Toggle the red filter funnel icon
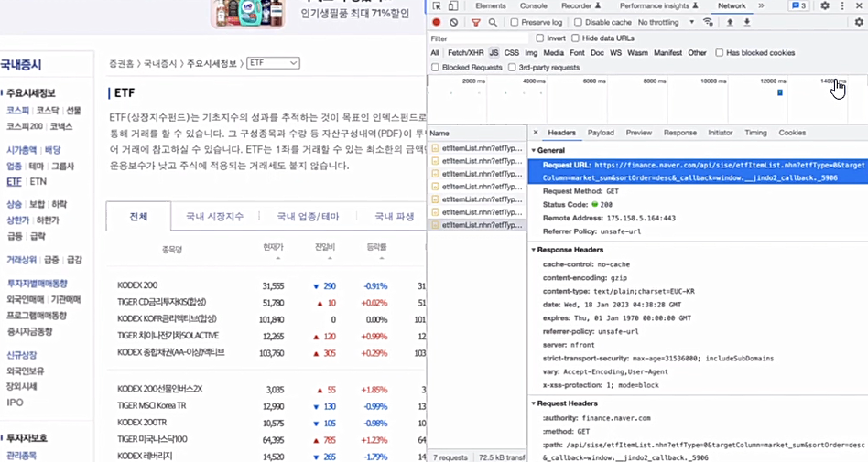 [x=475, y=22]
